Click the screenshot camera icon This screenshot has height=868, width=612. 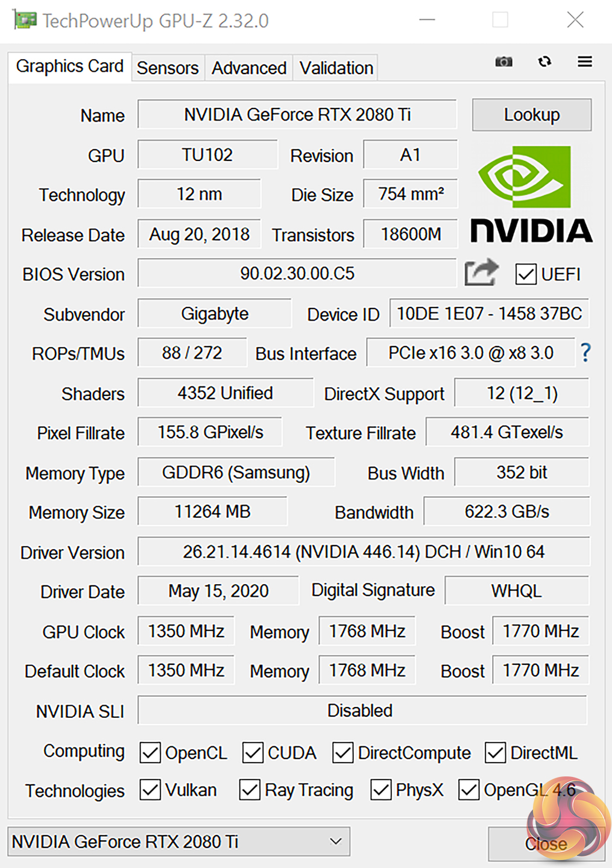coord(503,62)
